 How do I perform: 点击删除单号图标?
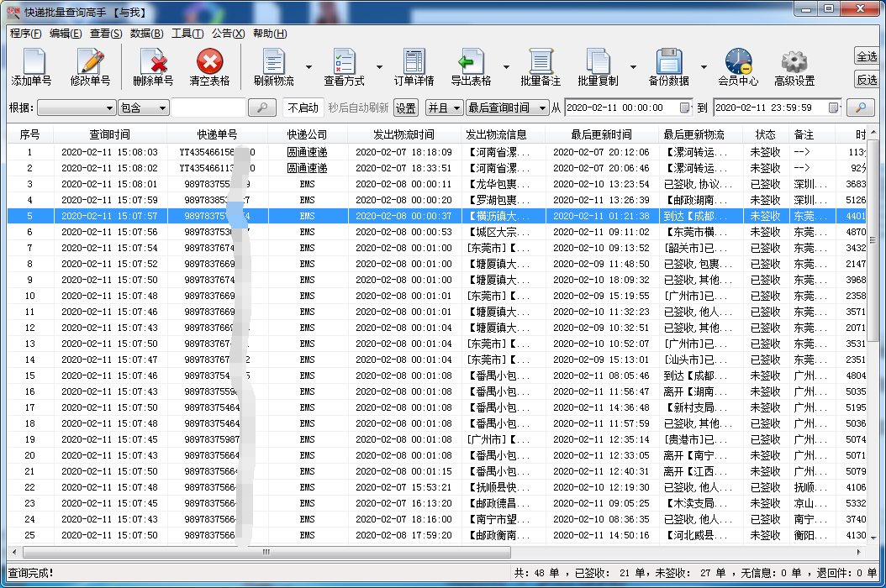point(153,67)
